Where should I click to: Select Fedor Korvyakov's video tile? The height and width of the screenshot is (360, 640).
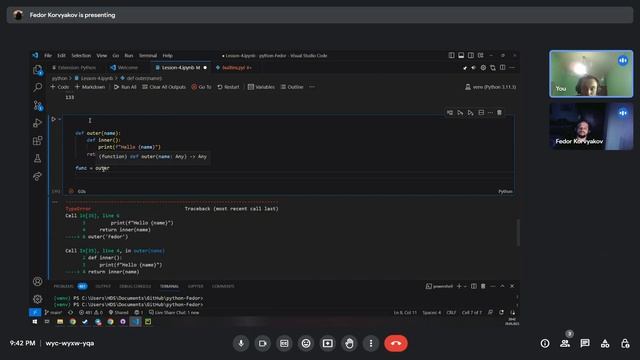pyautogui.click(x=591, y=126)
